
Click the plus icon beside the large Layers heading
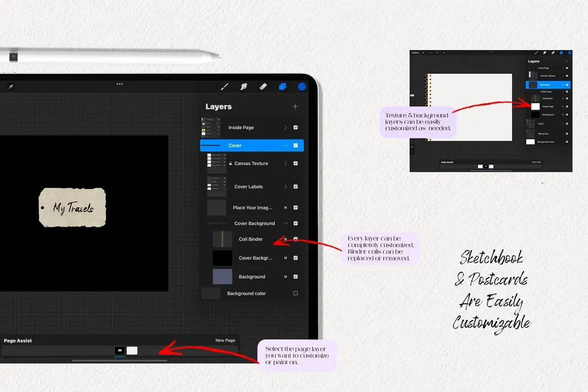click(295, 106)
